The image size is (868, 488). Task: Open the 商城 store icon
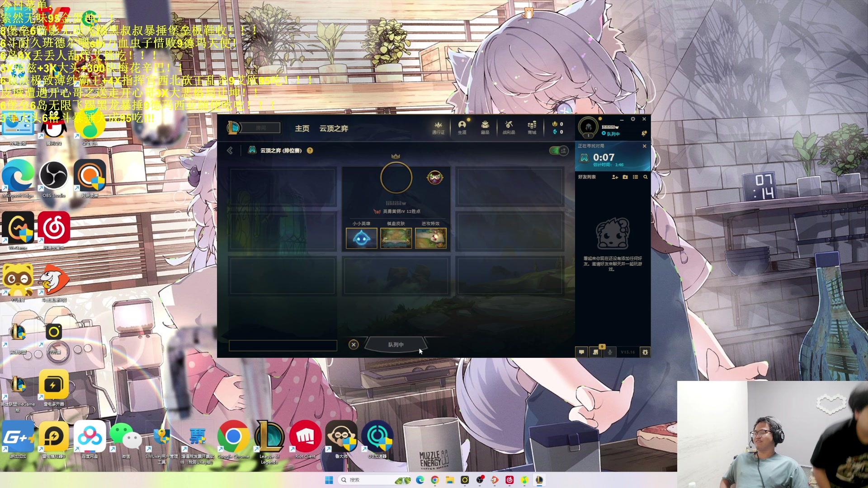coord(532,127)
